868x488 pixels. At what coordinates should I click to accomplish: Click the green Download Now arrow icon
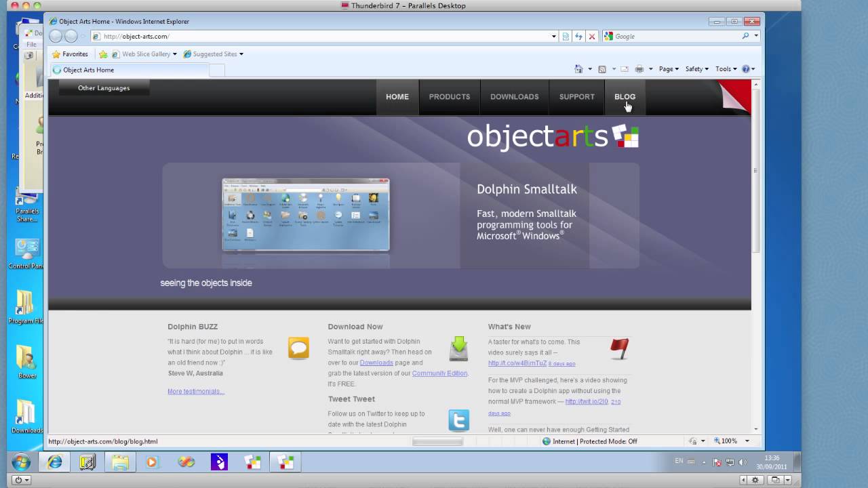point(459,348)
